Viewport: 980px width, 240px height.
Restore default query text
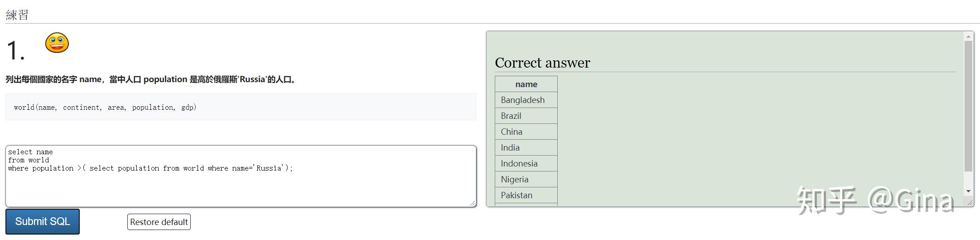tap(159, 222)
